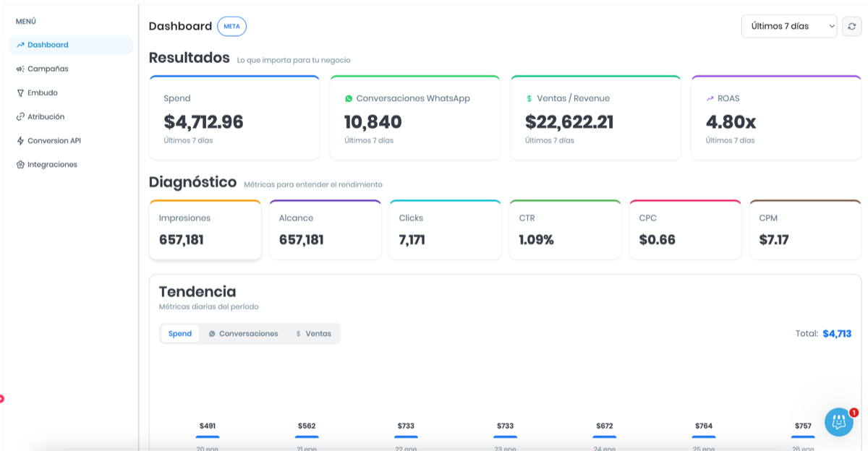Viewport: 868px width, 451px height.
Task: Click the $562 bar for 21 ene
Action: [307, 437]
